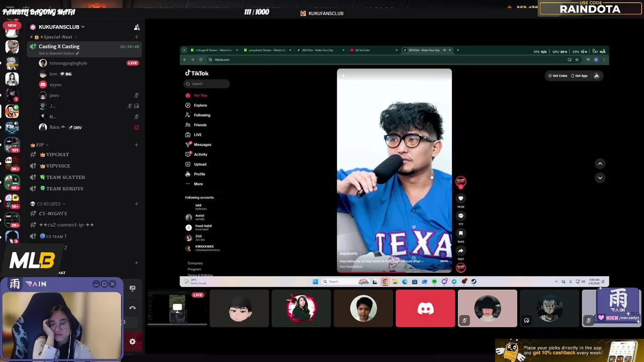Switch to first TikTok Make Your Day tab
The image size is (644, 362).
click(320, 50)
